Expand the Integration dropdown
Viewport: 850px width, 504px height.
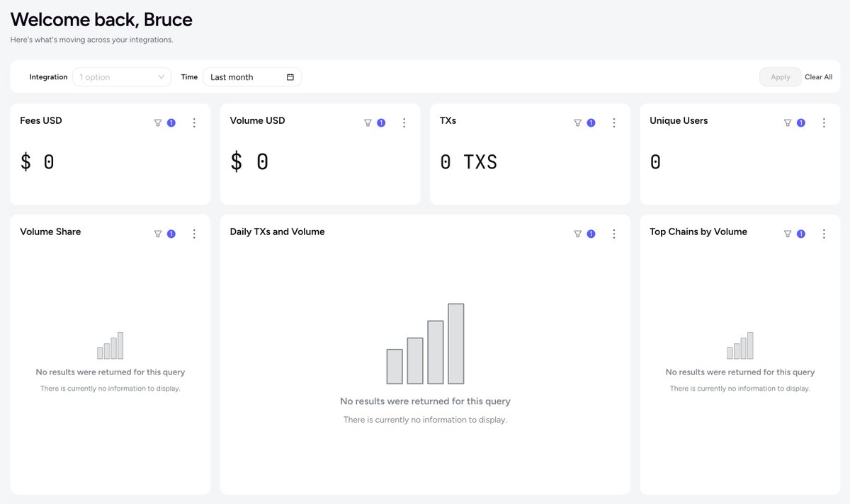122,77
